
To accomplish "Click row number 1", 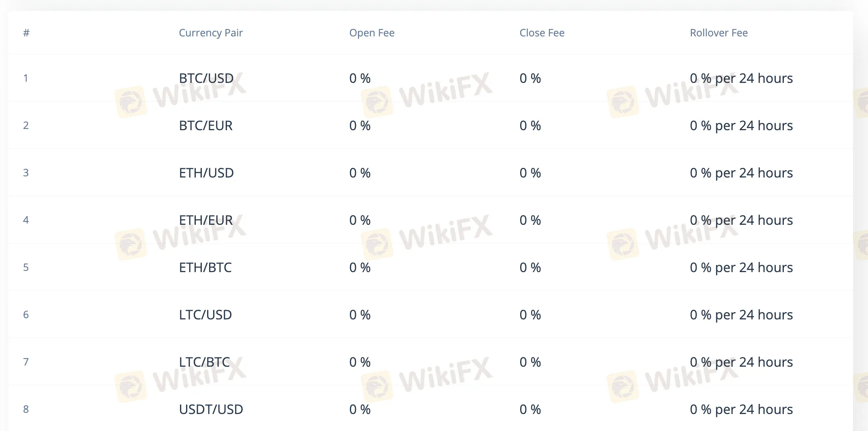I will [x=26, y=78].
